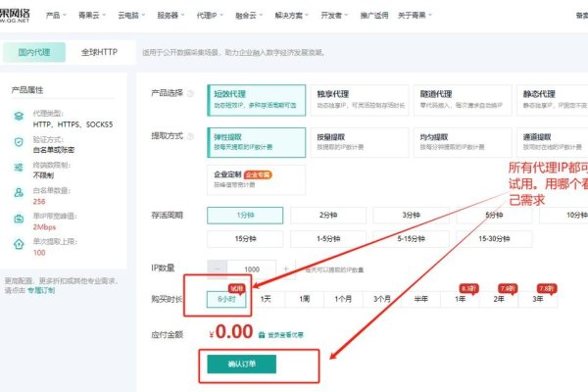Expand the 融合云 navigation dropdown
588x392 pixels.
[x=249, y=16]
